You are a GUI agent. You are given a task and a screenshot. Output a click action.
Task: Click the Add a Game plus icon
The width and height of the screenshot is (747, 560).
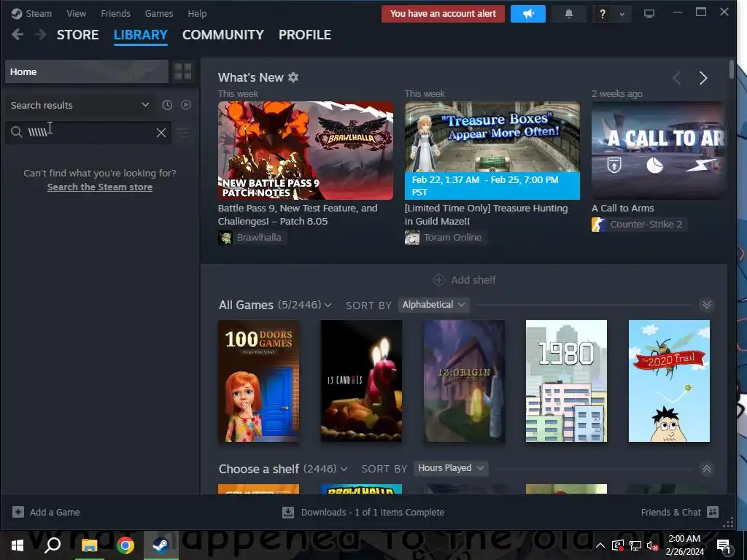coord(18,512)
